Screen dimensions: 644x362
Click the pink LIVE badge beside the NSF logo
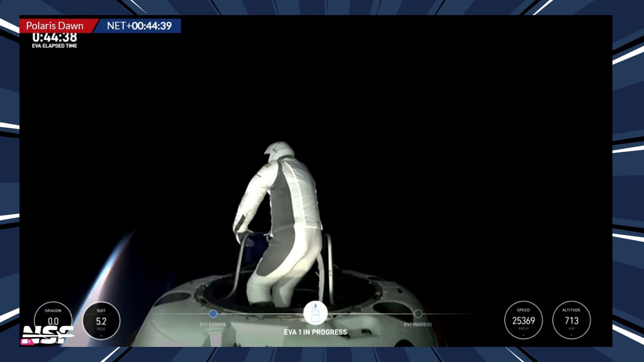(x=27, y=342)
